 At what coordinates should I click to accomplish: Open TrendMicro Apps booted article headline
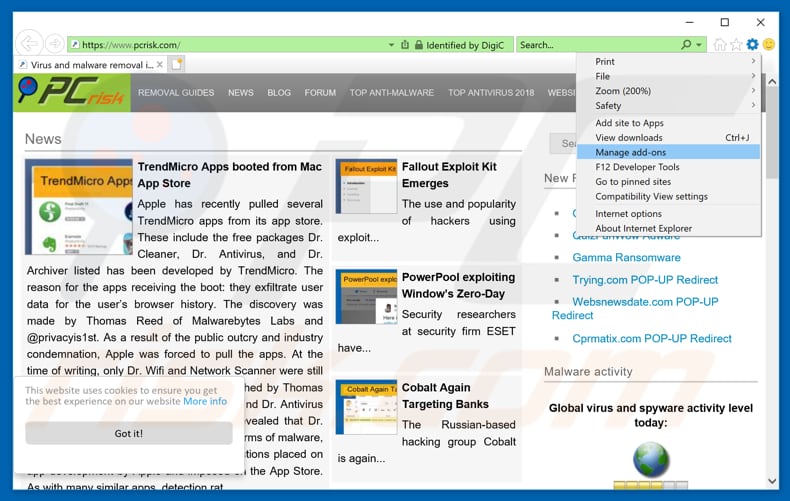click(x=229, y=175)
